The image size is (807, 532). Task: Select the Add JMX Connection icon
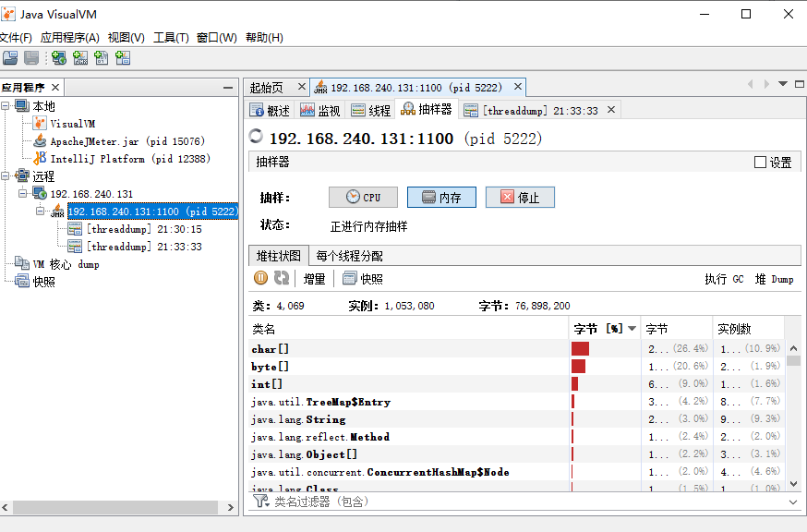(79, 58)
